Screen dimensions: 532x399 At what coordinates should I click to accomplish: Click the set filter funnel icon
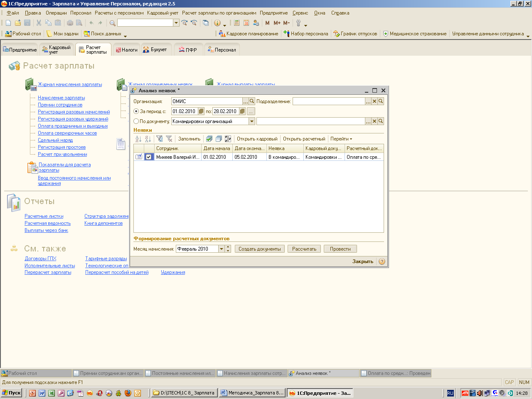pos(159,139)
